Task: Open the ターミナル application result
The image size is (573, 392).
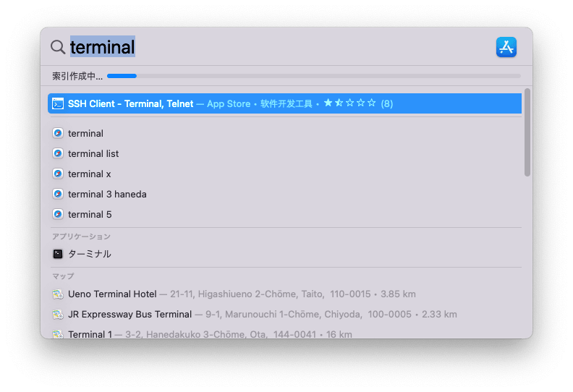Action: pos(284,254)
